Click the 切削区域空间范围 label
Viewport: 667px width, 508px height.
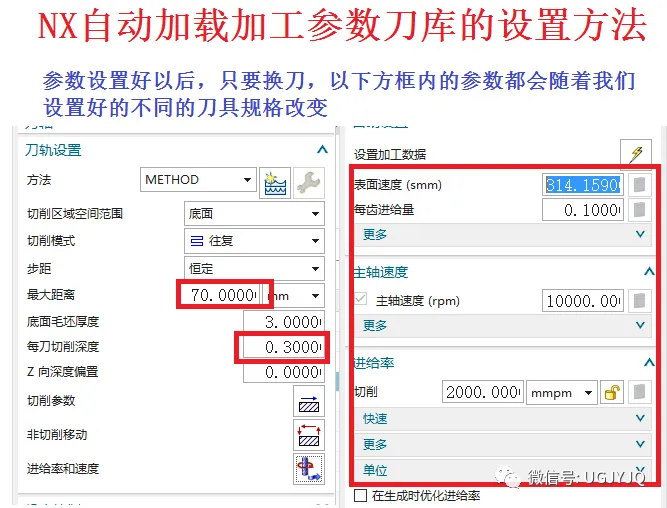(x=75, y=214)
